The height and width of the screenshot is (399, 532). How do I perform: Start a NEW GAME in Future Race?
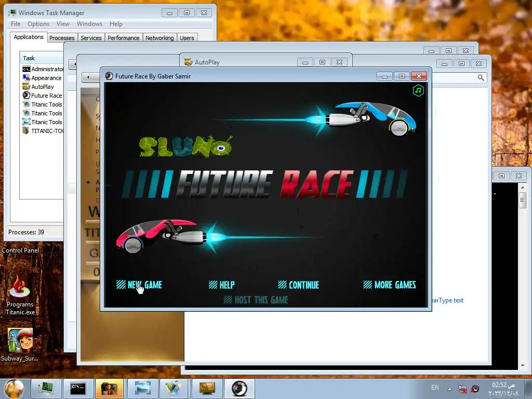tap(139, 285)
